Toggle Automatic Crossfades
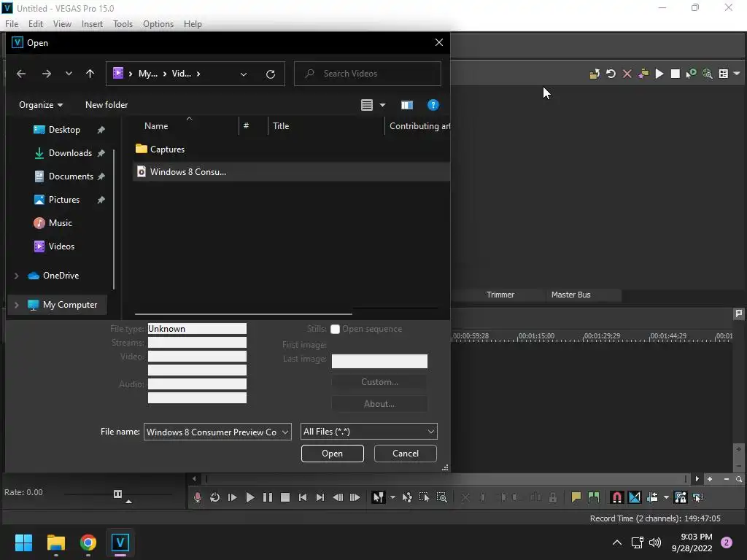 (x=635, y=497)
